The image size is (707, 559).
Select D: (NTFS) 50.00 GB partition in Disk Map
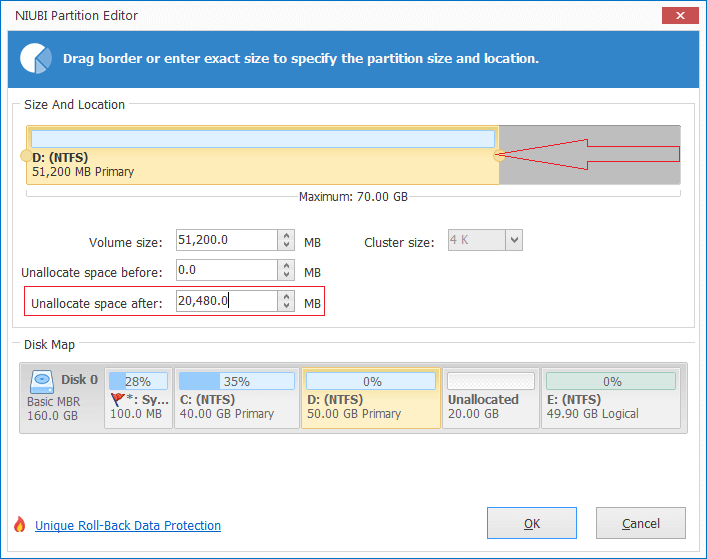370,398
